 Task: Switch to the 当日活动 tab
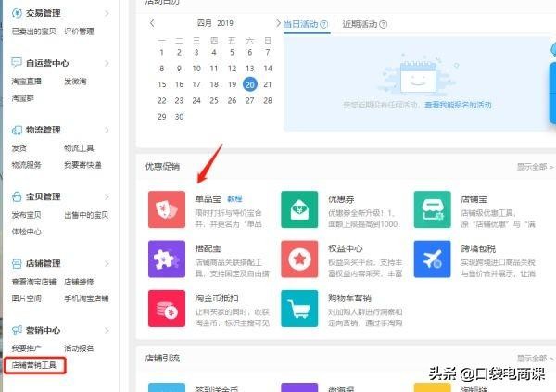click(300, 24)
